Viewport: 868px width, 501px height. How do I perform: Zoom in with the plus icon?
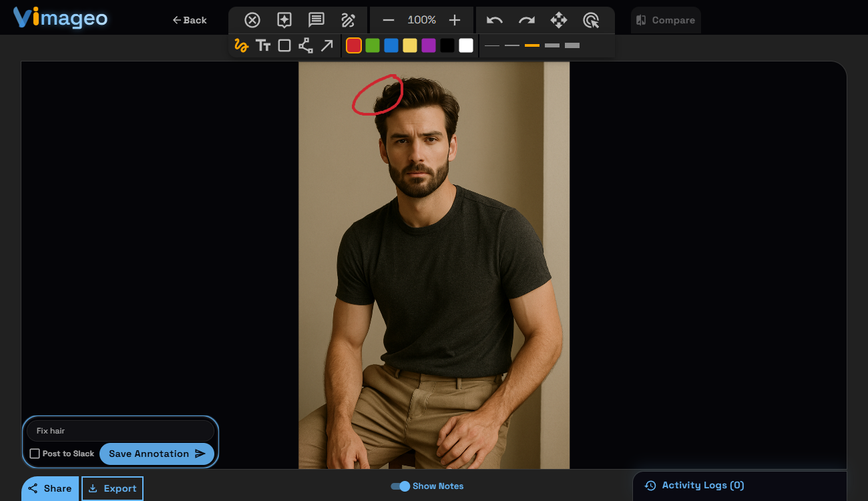coord(455,20)
